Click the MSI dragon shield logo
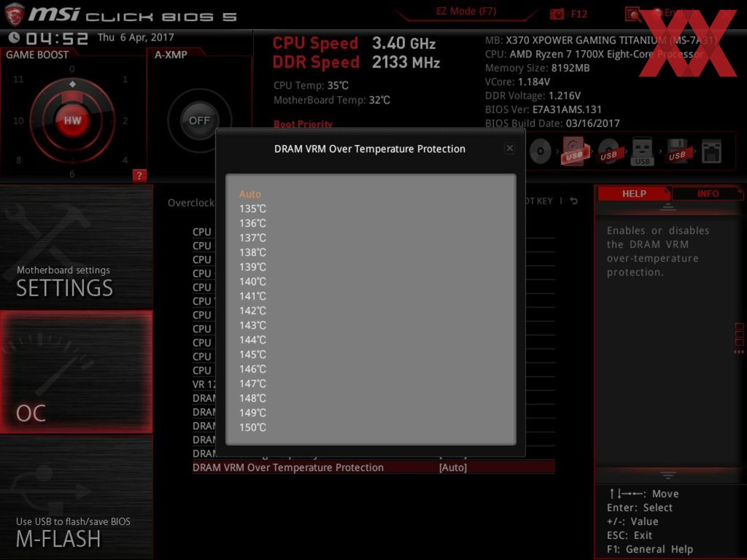 pos(14,15)
